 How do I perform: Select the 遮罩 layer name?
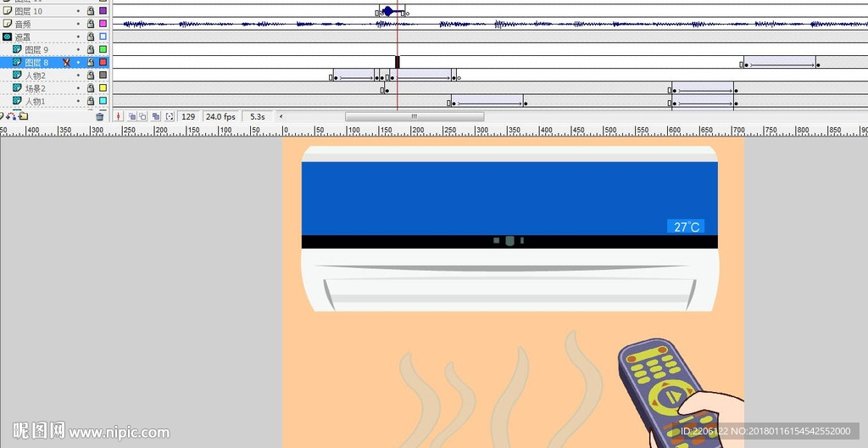(23, 37)
